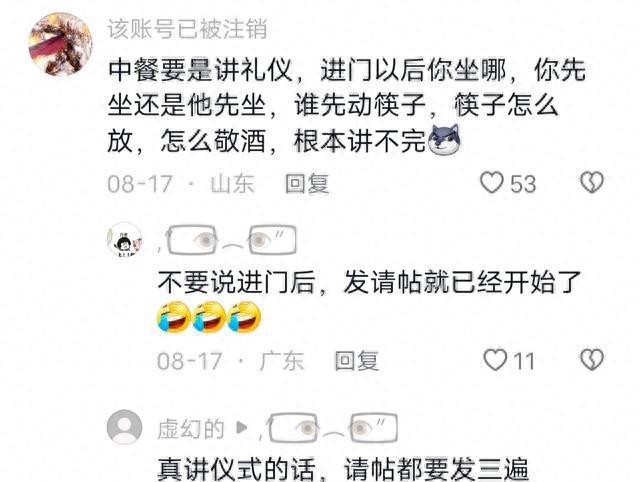Open the second commenter's cartoon avatar
Screen dimensions: 640x482
coord(124,240)
